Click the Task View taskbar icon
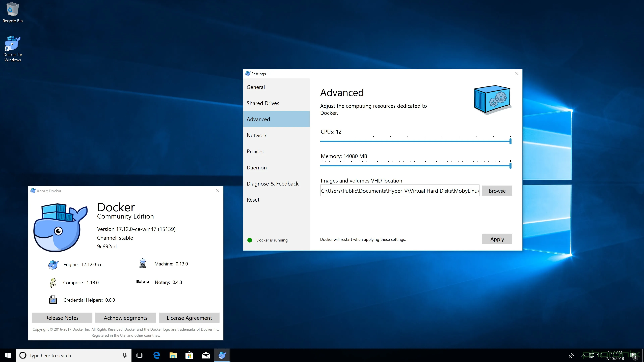This screenshot has height=362, width=644. (x=140, y=355)
